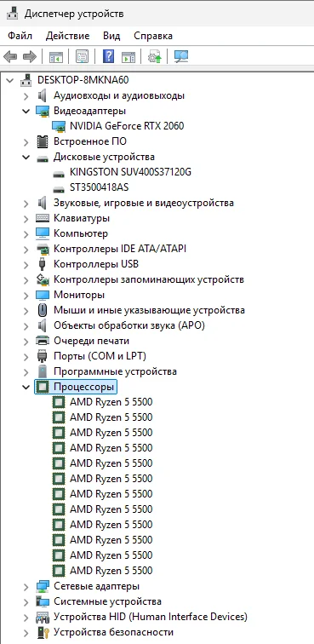
Task: Click the Update driver toolbar icon
Action: (155, 57)
